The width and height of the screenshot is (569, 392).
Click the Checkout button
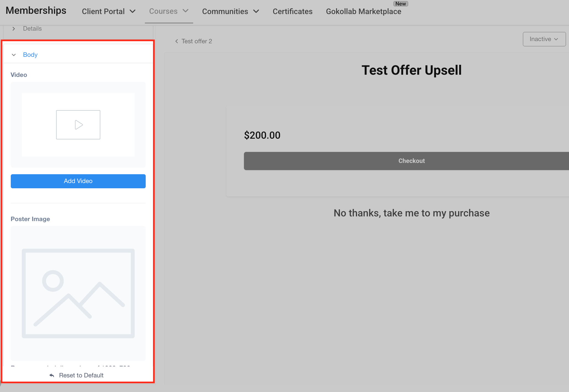[x=411, y=161]
